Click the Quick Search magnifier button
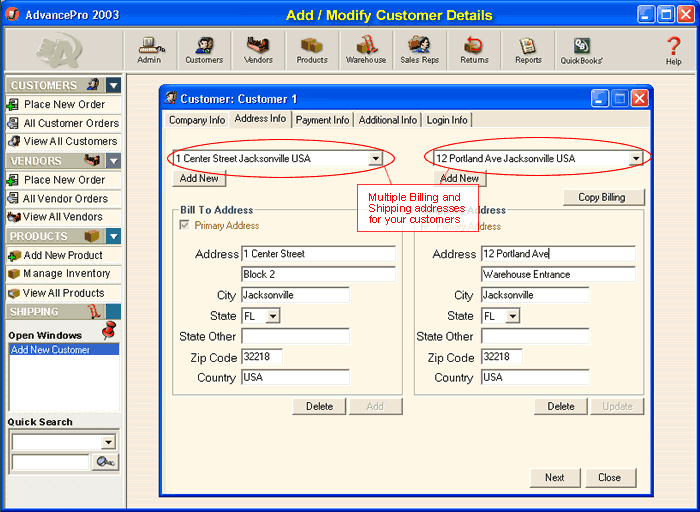The image size is (700, 512). 105,462
